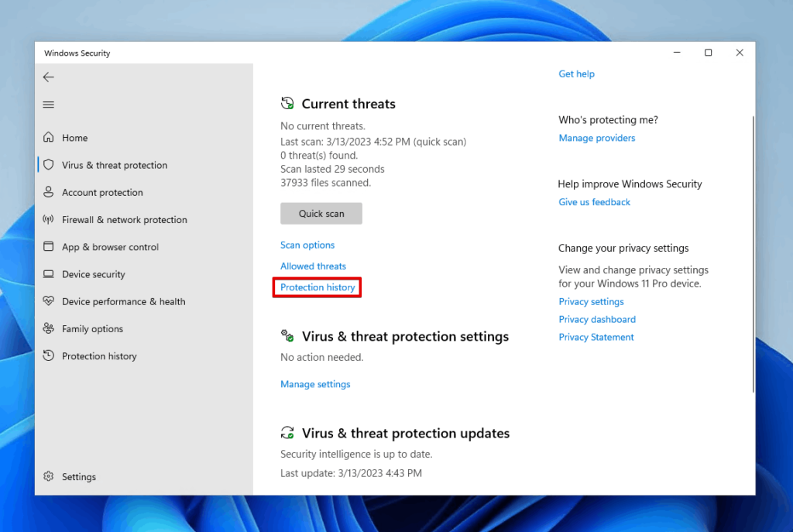
Task: Open Manage settings under protection settings
Action: click(315, 383)
